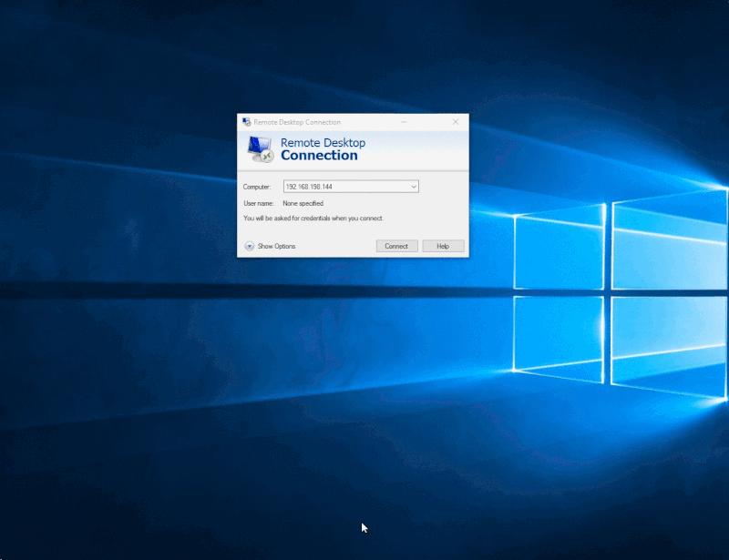Open the Computer address dropdown list
The image size is (729, 560).
point(414,186)
